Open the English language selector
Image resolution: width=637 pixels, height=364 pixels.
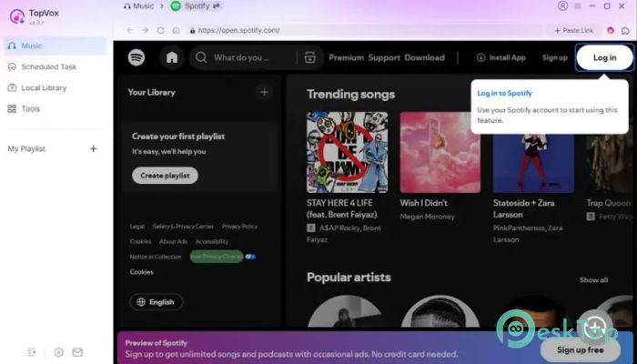(157, 302)
